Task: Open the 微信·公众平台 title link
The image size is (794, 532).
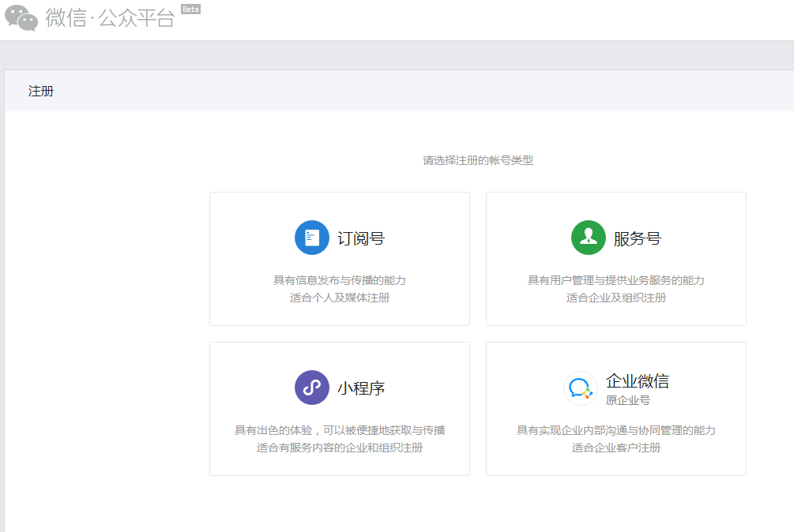Action: 111,17
